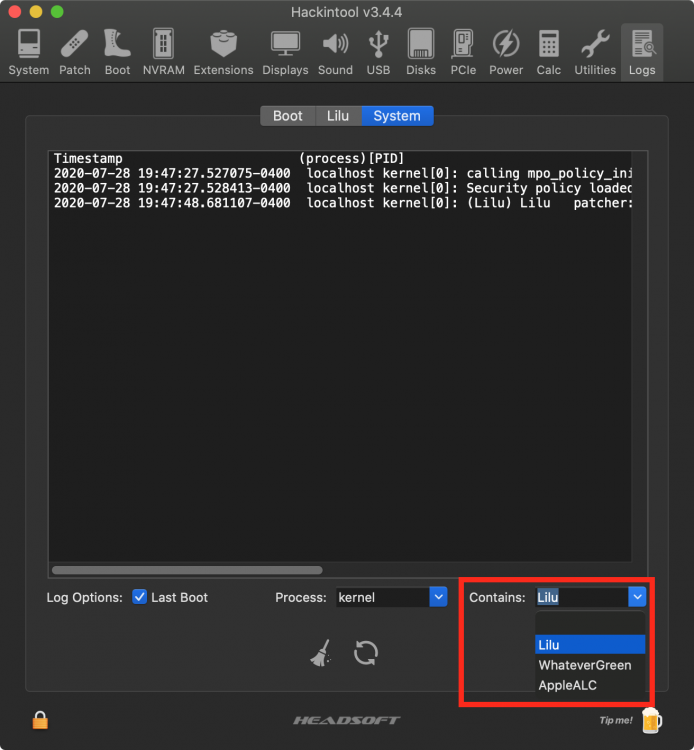Expand the Process dropdown arrow
Screen dimensions: 694x750
click(x=438, y=597)
